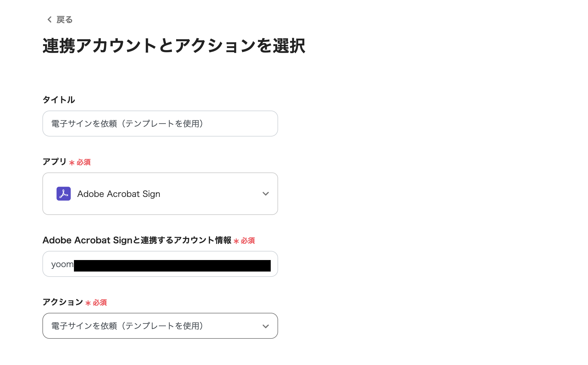Click the 必須 label beside アクション
Viewport: 588px width, 365px height.
click(x=100, y=302)
